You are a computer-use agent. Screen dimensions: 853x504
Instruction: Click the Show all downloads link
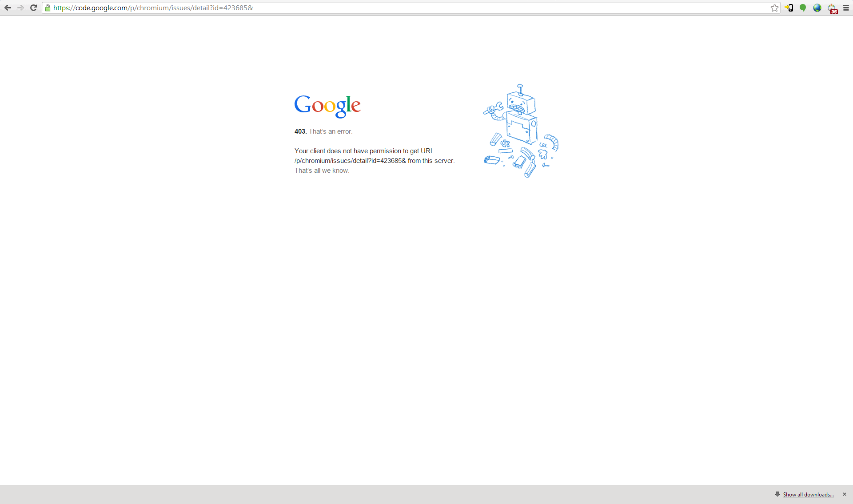pos(808,494)
